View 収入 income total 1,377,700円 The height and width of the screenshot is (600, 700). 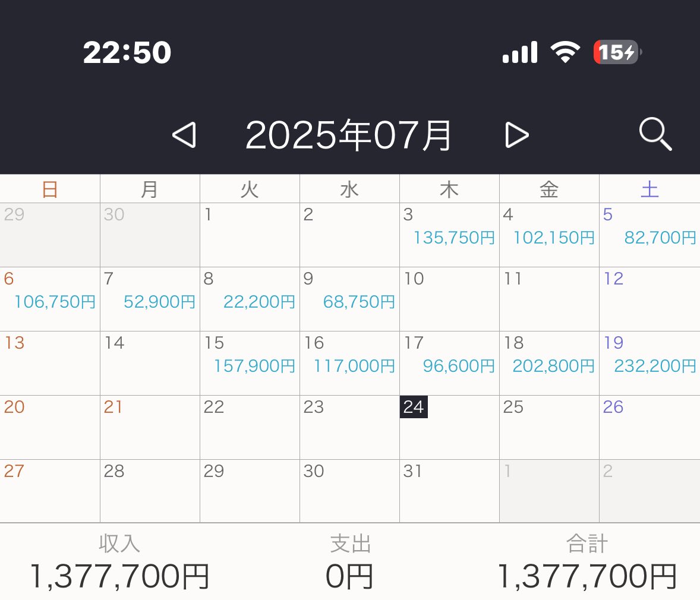point(119,563)
